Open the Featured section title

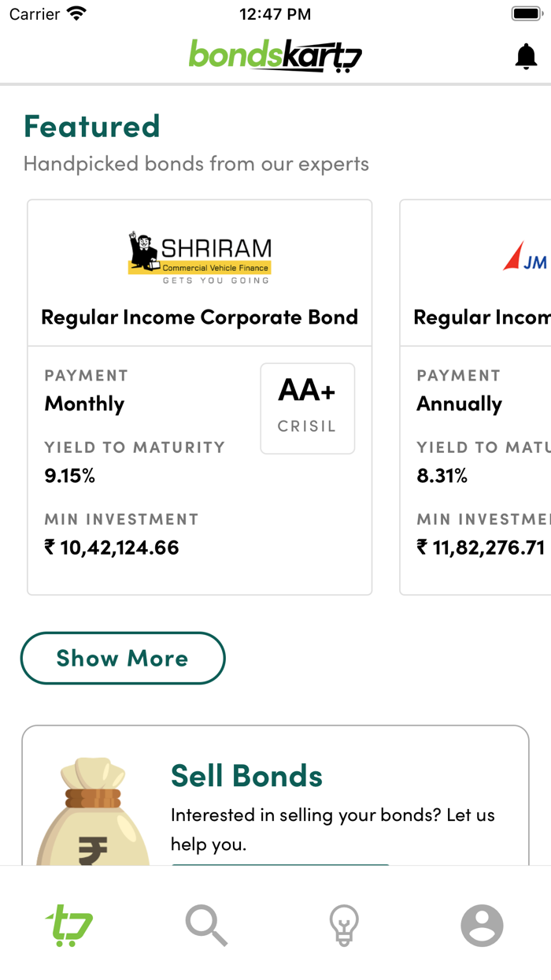click(x=91, y=126)
